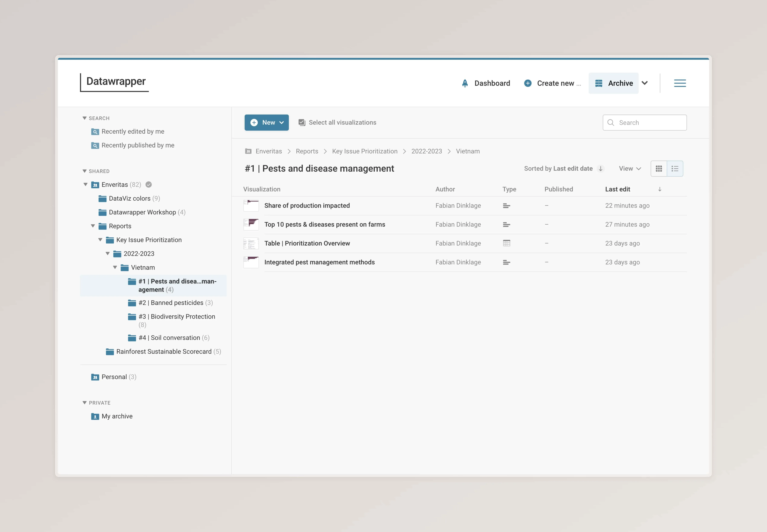Click Reports in the breadcrumb trail

point(307,151)
